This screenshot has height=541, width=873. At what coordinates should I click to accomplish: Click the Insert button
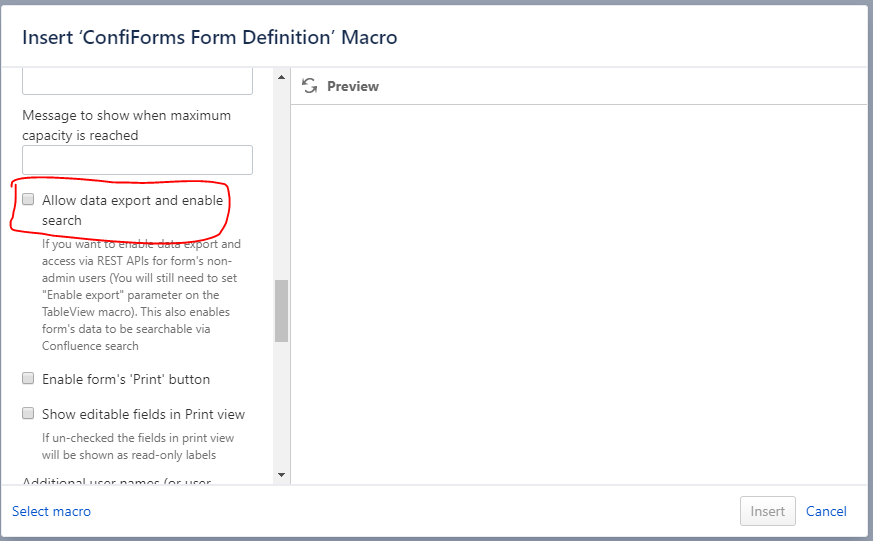(767, 511)
